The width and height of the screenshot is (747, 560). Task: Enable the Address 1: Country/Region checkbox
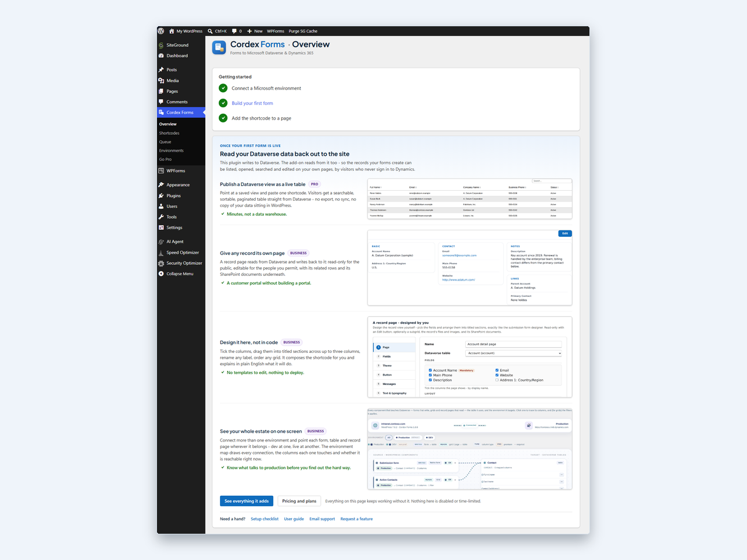coord(497,380)
